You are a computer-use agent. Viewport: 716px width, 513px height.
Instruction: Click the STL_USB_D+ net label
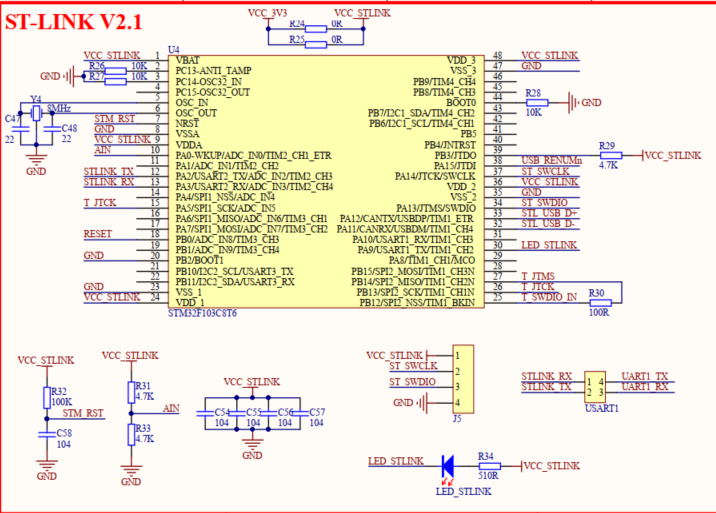[x=549, y=213]
